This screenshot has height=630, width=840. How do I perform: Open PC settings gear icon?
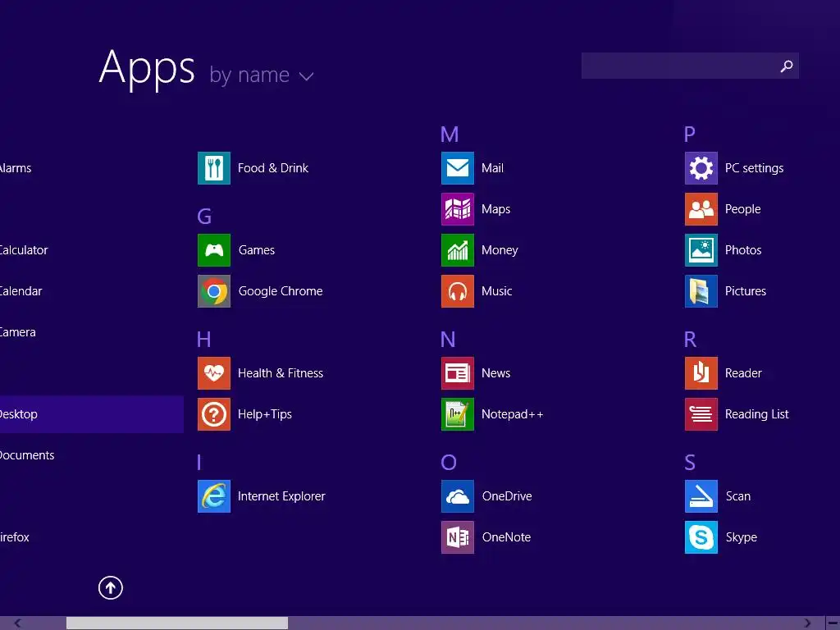click(x=701, y=168)
